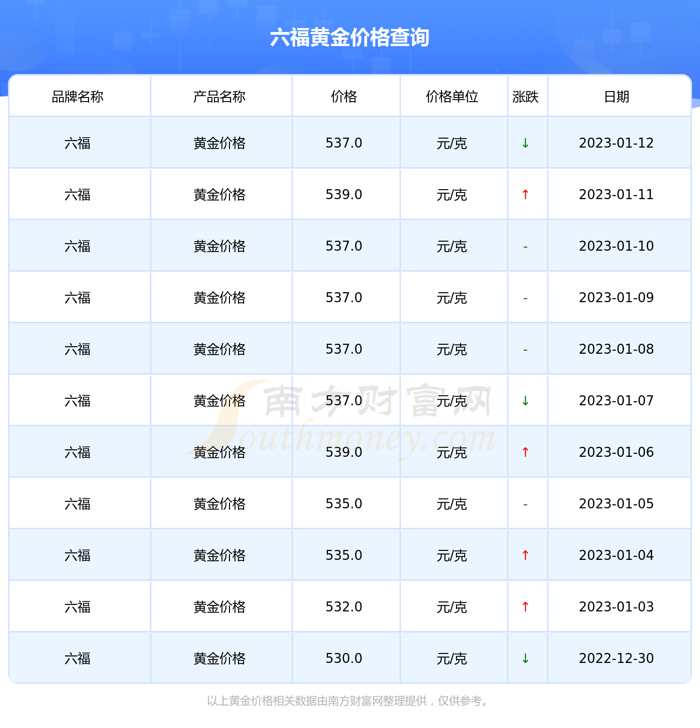
Task: Click the dash indicator for 2023-01-09
Action: [x=525, y=298]
